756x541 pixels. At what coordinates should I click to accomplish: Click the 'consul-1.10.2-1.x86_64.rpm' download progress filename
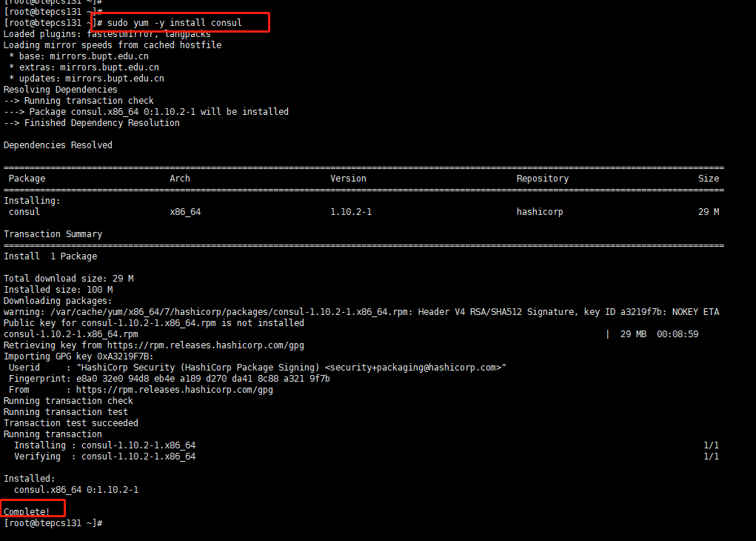[x=71, y=333]
